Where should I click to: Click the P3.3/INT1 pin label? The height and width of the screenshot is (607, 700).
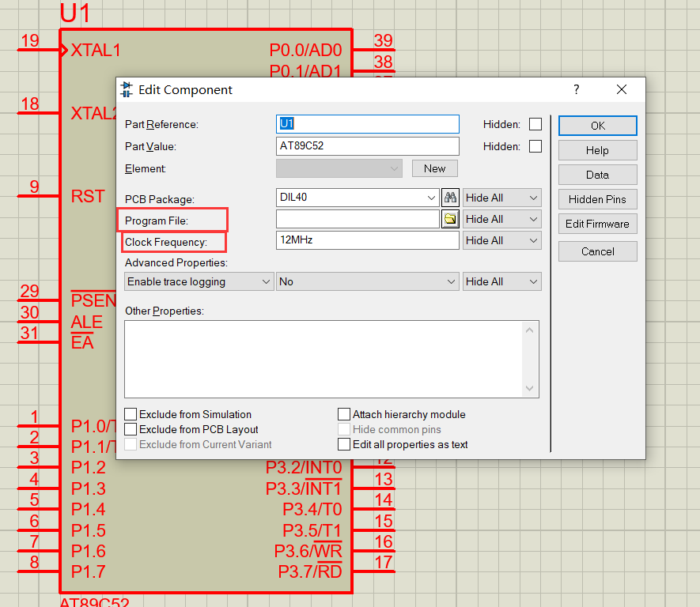click(304, 488)
